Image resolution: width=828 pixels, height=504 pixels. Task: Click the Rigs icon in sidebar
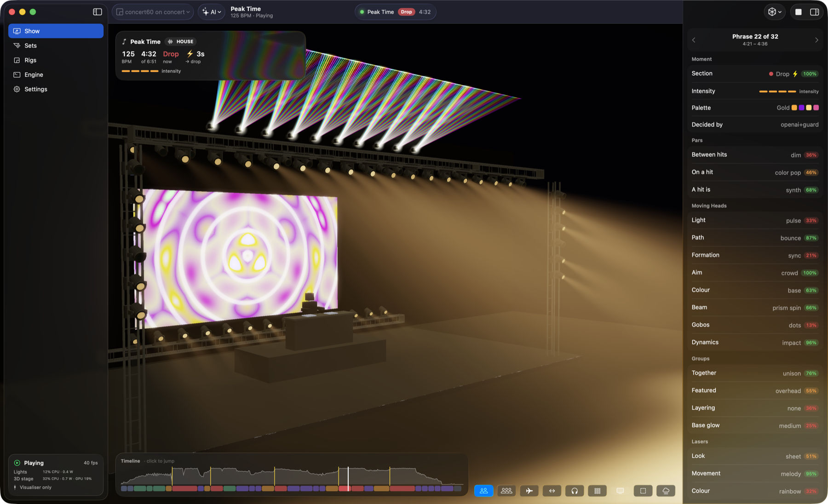point(17,60)
